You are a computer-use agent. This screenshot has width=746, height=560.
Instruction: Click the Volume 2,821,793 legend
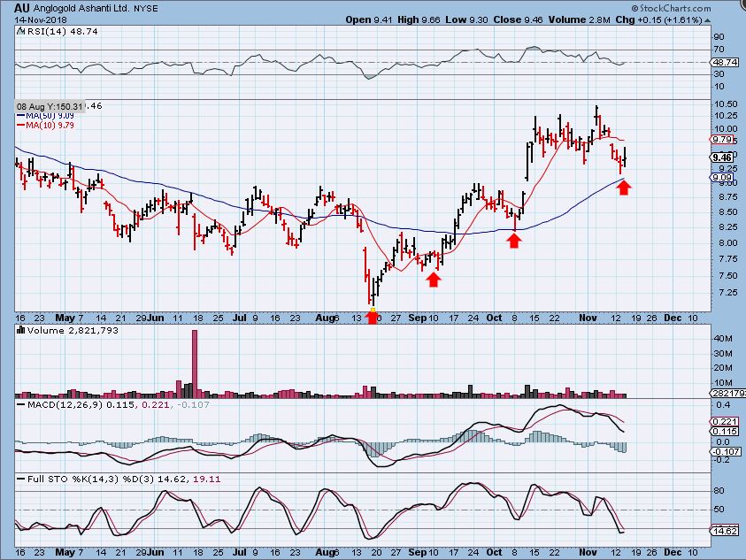[73, 330]
